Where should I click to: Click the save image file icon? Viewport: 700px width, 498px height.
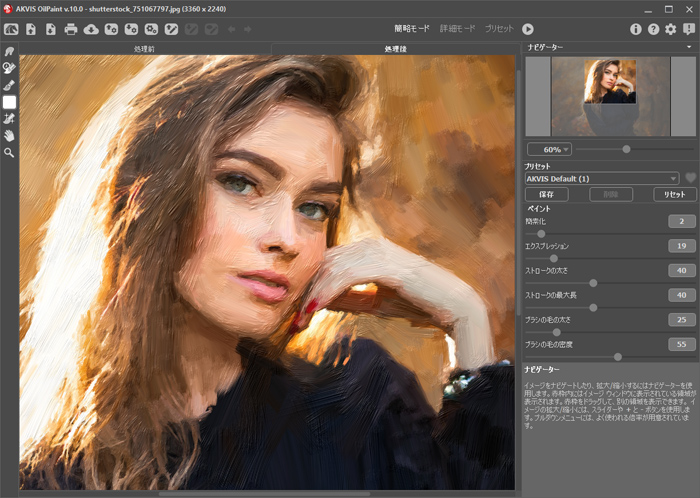coord(51,29)
